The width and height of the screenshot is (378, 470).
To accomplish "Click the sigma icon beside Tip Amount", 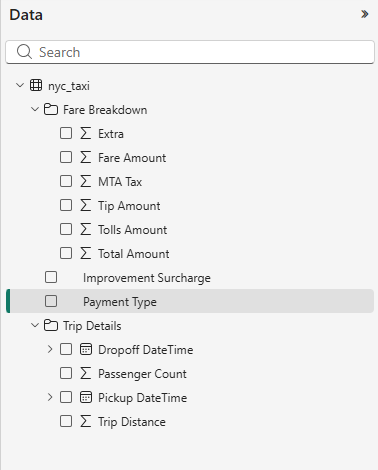I will 86,205.
